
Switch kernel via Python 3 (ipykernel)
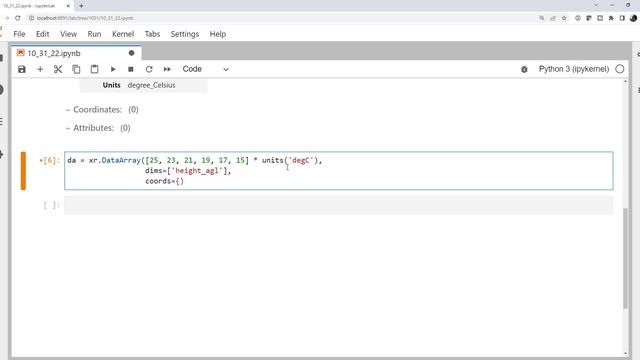pos(573,69)
